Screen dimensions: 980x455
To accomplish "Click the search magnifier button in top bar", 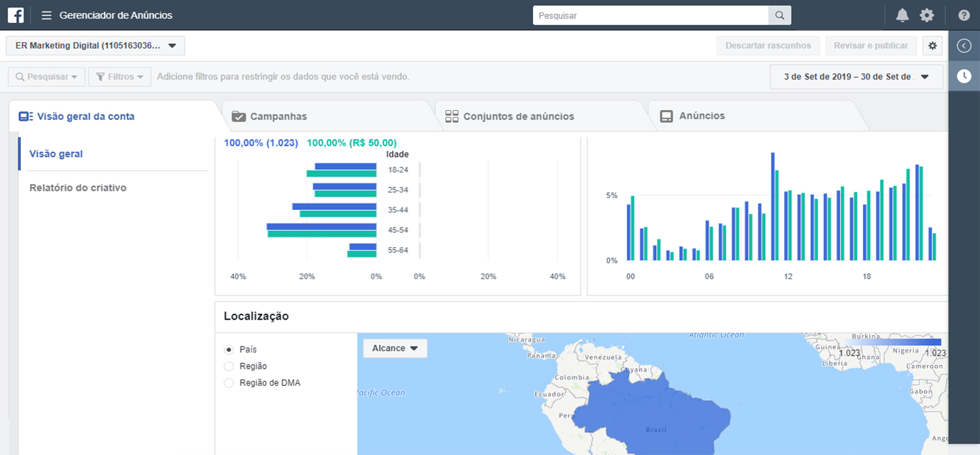I will [779, 16].
